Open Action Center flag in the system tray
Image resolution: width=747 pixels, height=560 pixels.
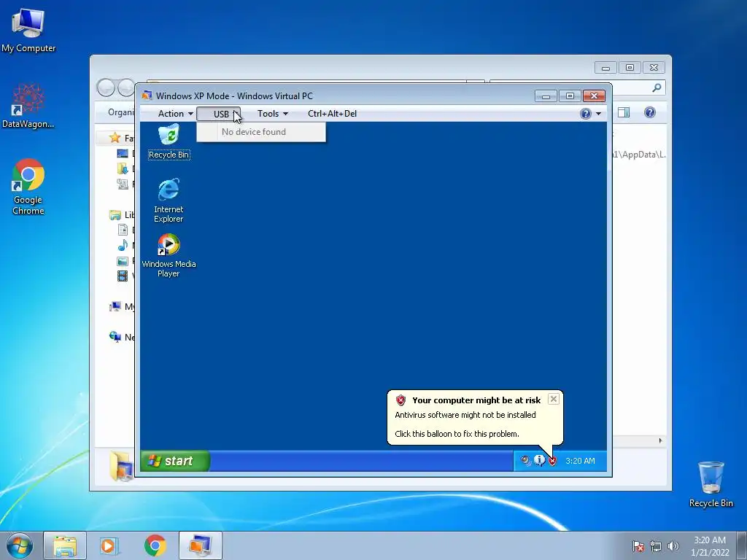click(638, 546)
